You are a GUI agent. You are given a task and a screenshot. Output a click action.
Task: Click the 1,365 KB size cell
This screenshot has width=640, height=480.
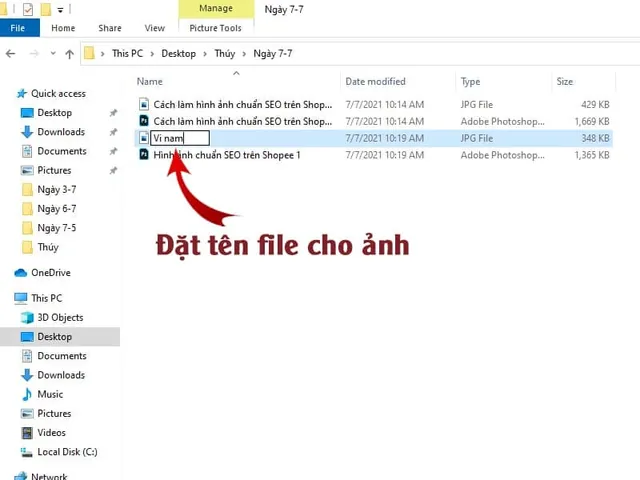[592, 155]
